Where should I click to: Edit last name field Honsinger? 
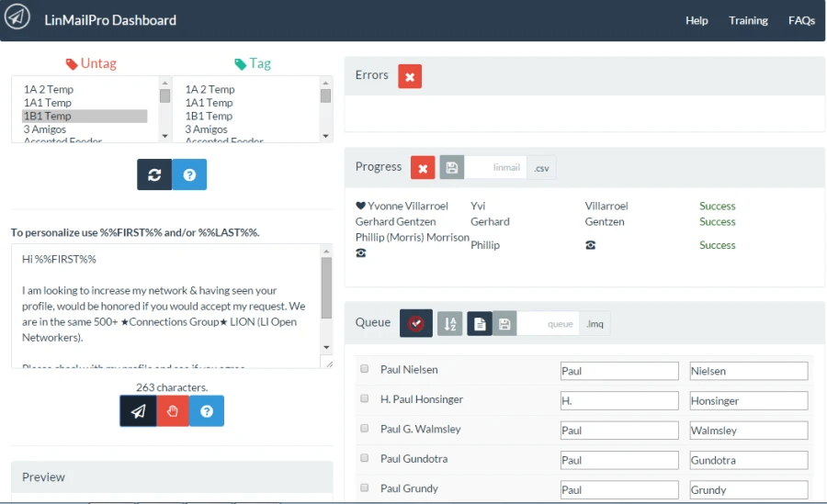[748, 400]
